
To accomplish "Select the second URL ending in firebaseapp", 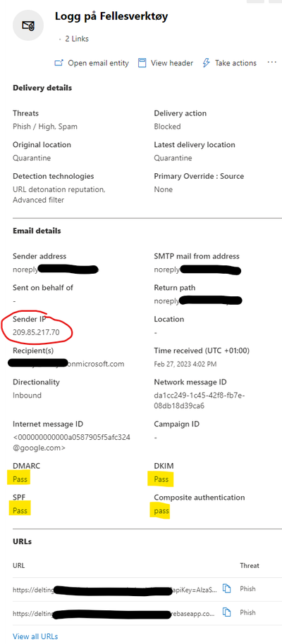I will (x=114, y=614).
